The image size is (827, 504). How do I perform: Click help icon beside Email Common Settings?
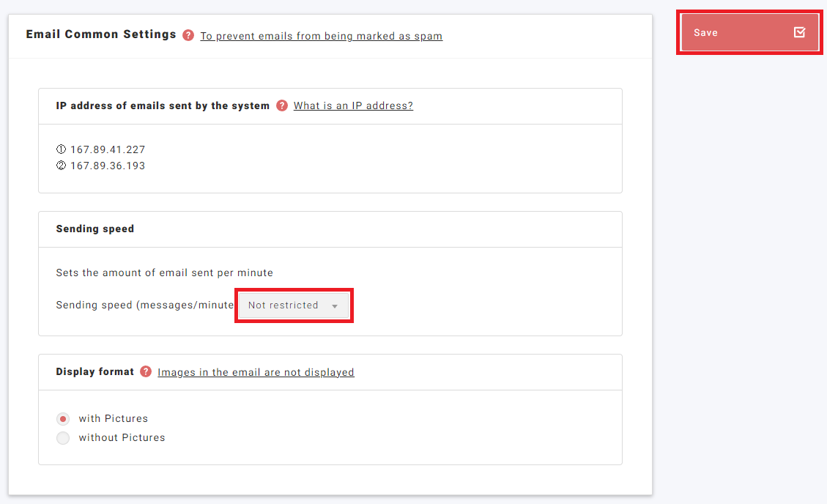(188, 35)
